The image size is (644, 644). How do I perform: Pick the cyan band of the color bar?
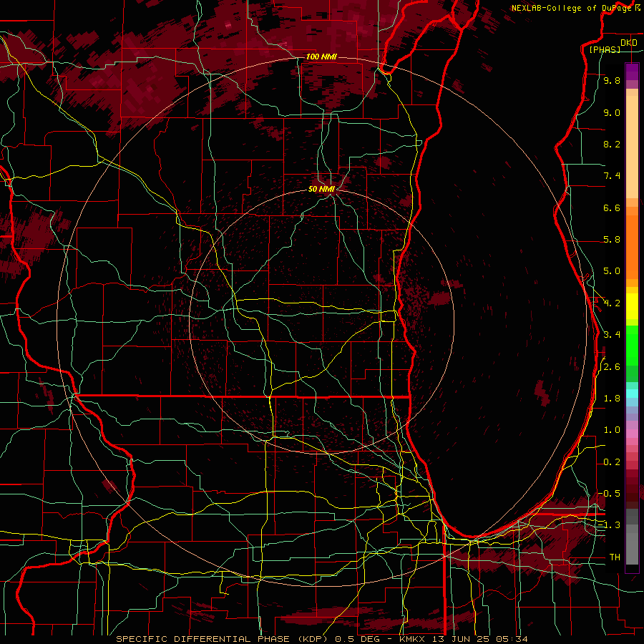coord(632,394)
